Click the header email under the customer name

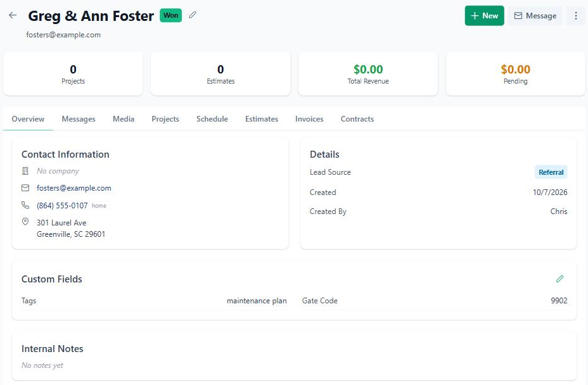[63, 35]
